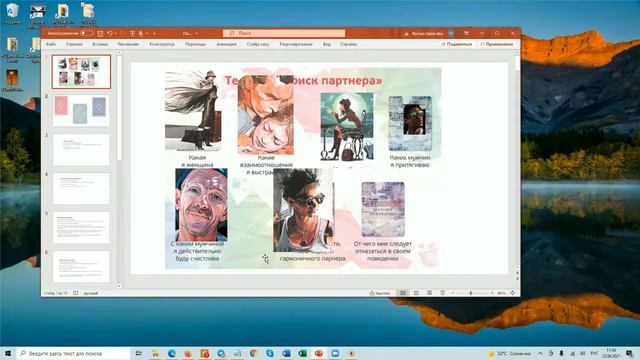
Task: Click the Поделиться share button
Action: click(x=456, y=44)
